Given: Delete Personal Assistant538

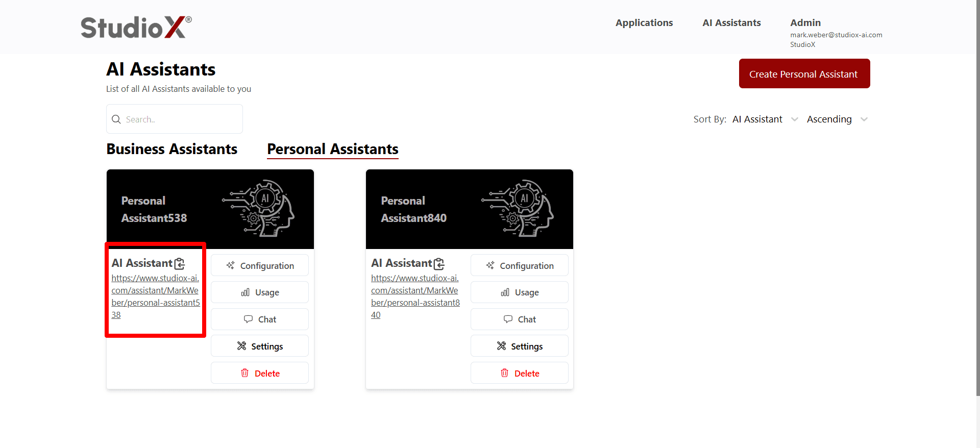Looking at the screenshot, I should click(260, 374).
